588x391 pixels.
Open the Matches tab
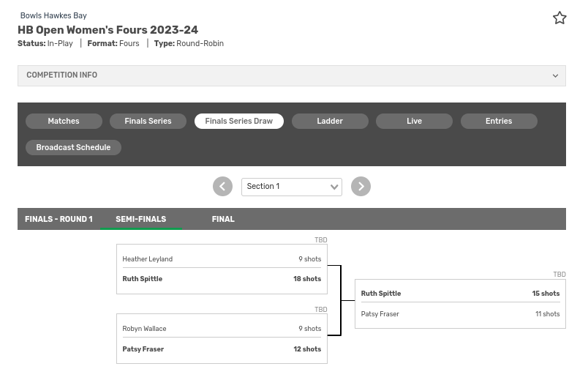tap(64, 122)
